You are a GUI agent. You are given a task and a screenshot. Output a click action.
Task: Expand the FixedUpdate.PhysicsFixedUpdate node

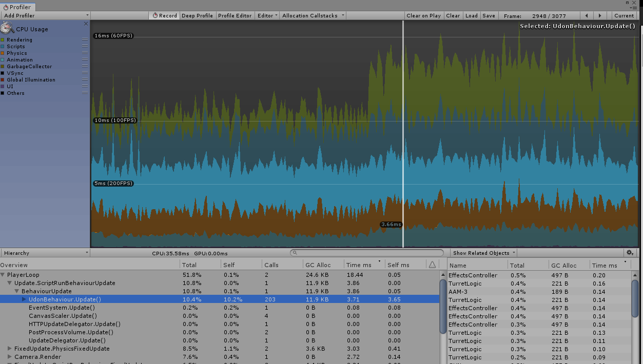pos(10,349)
